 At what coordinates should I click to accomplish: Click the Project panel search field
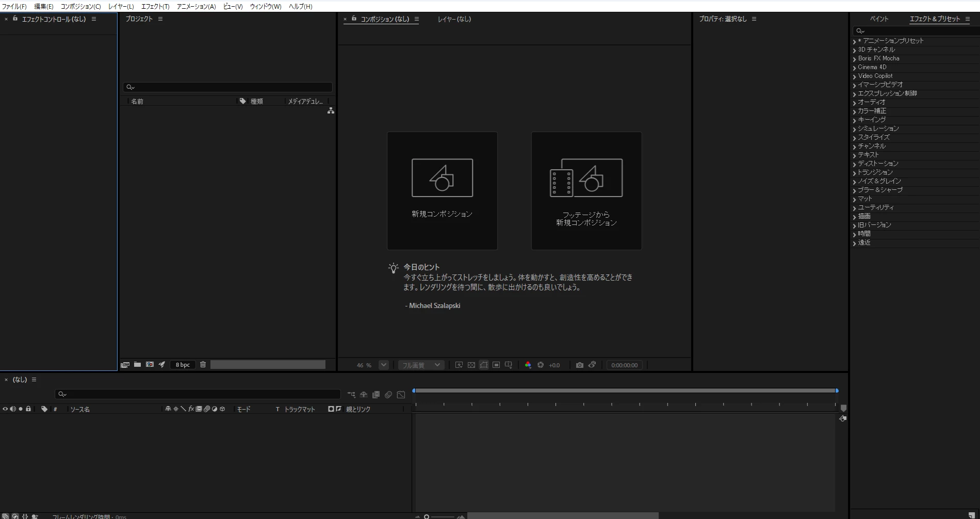point(227,87)
